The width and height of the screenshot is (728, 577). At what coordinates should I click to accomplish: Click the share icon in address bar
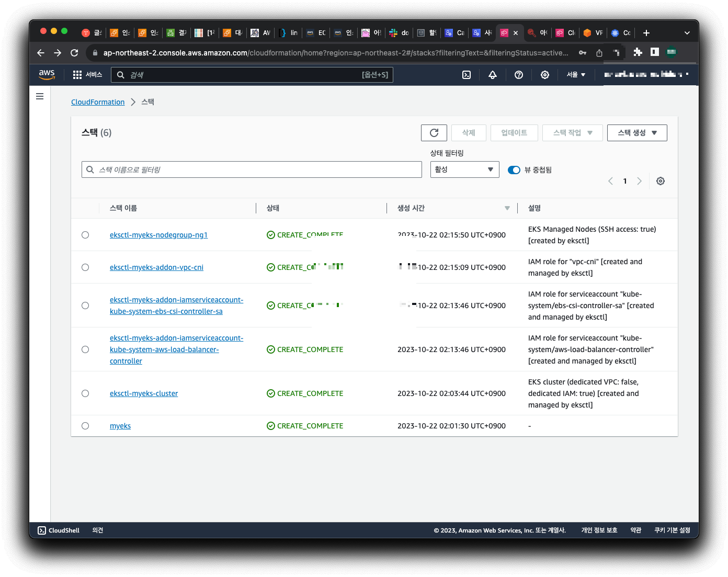coord(599,53)
